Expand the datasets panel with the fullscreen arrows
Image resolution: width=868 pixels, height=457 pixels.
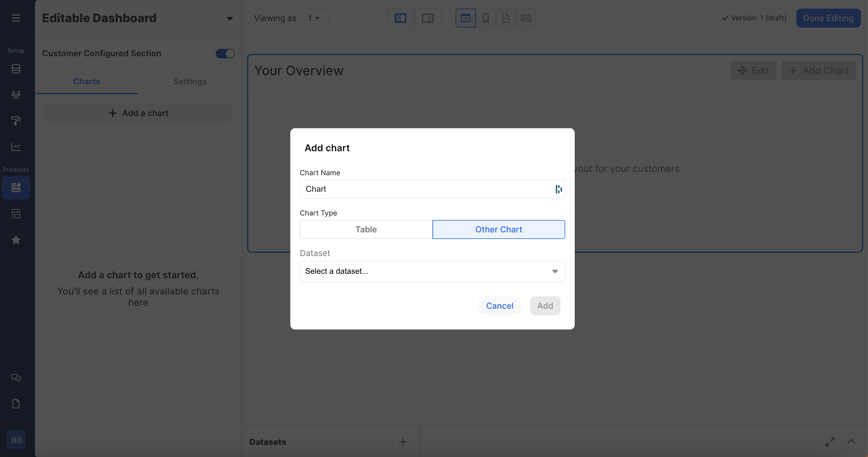coord(830,442)
